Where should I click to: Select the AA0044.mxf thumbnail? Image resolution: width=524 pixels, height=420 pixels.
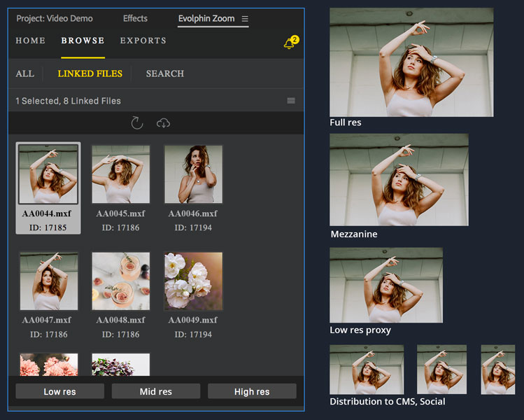(x=48, y=174)
